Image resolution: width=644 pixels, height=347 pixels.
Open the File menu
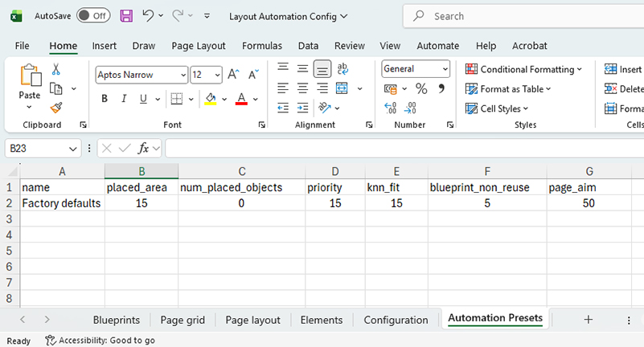point(23,46)
